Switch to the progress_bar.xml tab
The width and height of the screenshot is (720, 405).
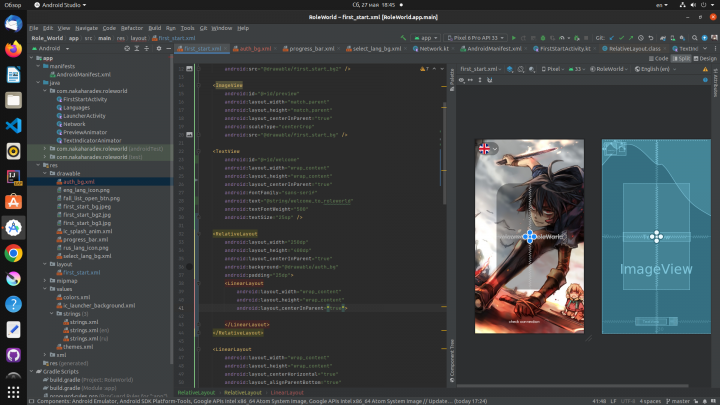click(311, 48)
